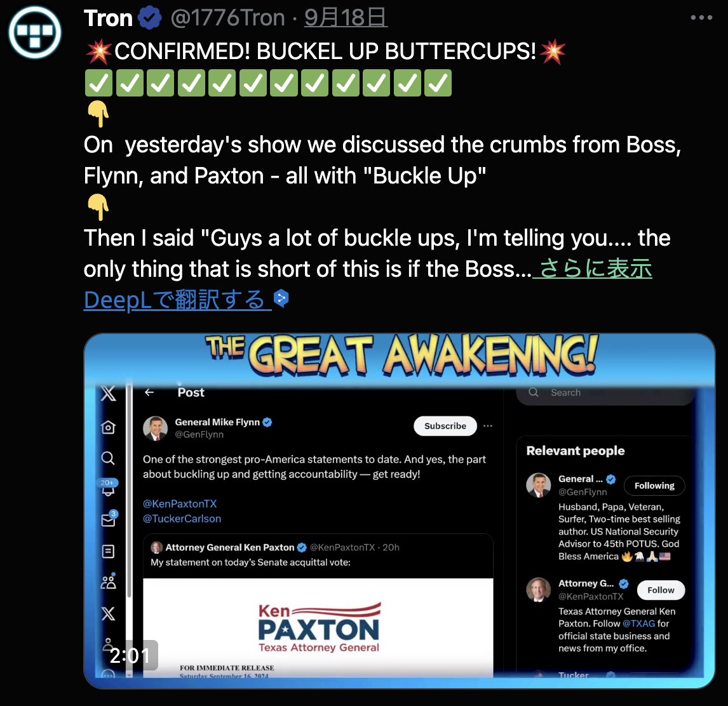Open Tron's profile avatar
This screenshot has height=706, width=728.
[35, 32]
